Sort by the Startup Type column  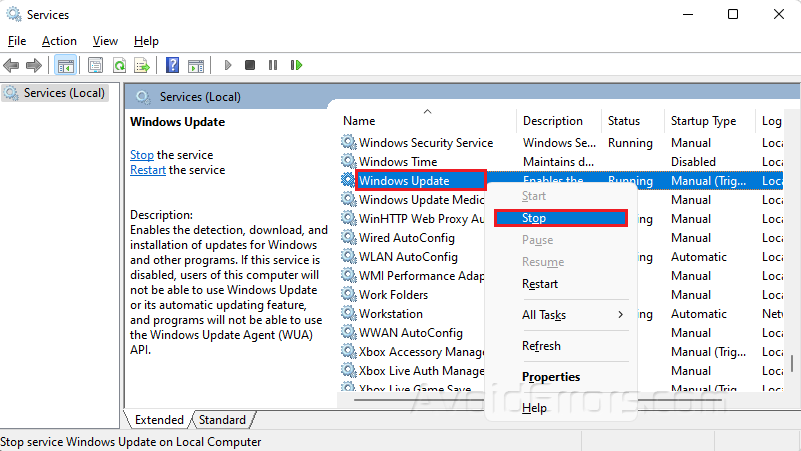pyautogui.click(x=703, y=121)
